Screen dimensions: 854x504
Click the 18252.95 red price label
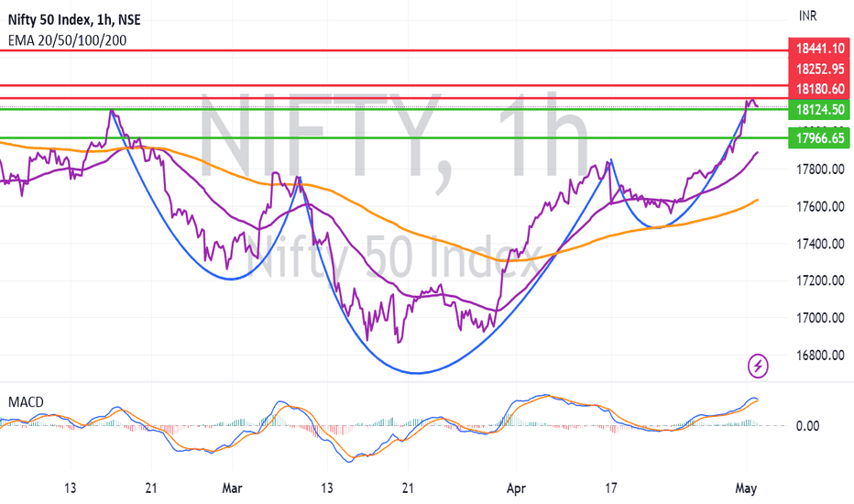(820, 69)
